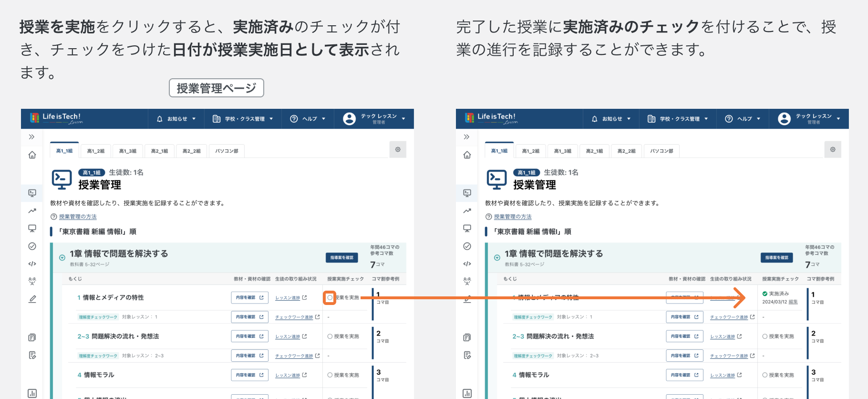The image size is (868, 399).
Task: Collapse chapter 1章 情報で問題を解決する, left screenshot
Action: pyautogui.click(x=62, y=258)
